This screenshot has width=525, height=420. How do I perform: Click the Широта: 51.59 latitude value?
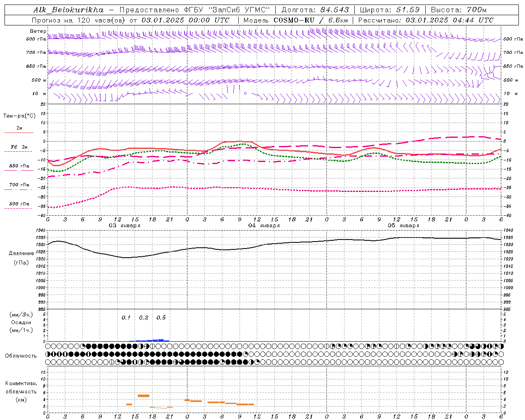[x=390, y=10]
